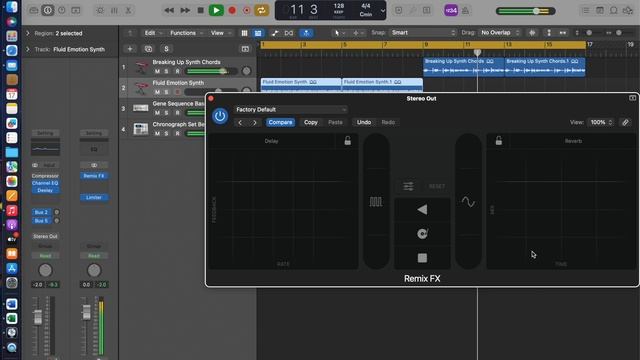
Task: Click the Reverse triangle button
Action: click(422, 210)
